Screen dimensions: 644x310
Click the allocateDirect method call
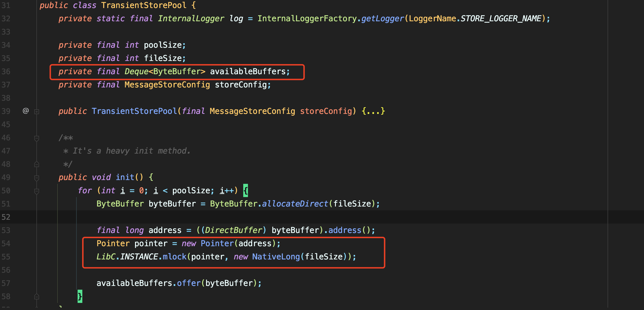pos(295,204)
